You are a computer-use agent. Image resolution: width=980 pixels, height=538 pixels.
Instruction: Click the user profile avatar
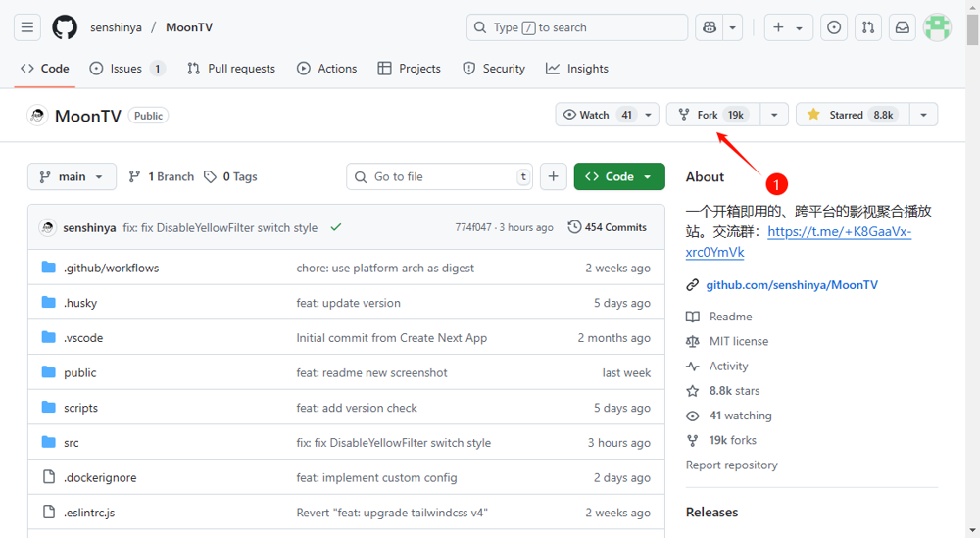(938, 27)
